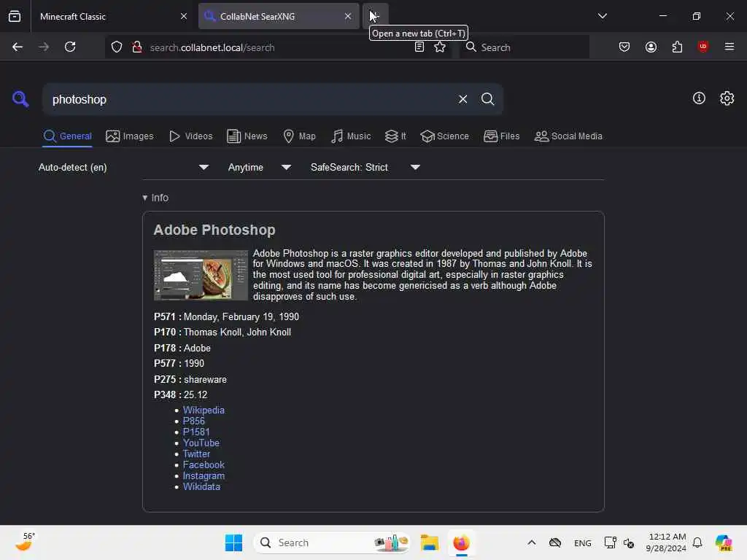Open notifications bell in taskbar
Image resolution: width=747 pixels, height=560 pixels.
tap(697, 542)
